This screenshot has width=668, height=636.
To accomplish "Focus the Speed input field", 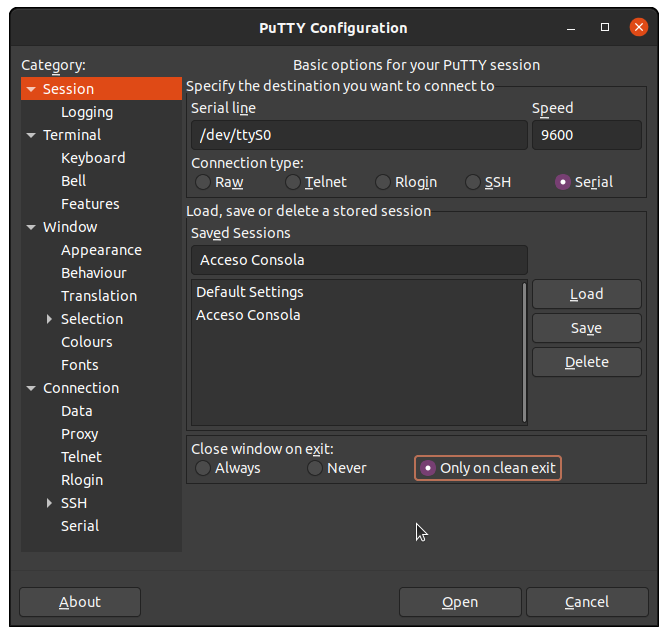I will point(587,135).
